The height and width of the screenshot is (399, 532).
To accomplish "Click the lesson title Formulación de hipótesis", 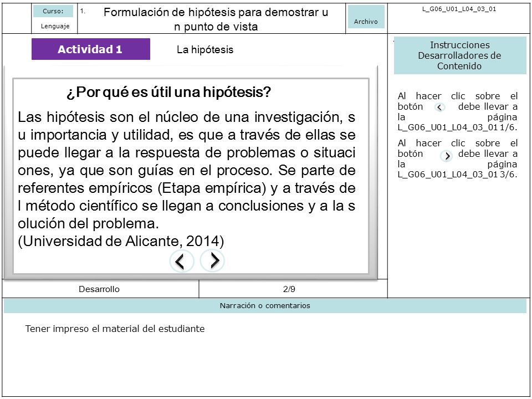I will tap(216, 19).
